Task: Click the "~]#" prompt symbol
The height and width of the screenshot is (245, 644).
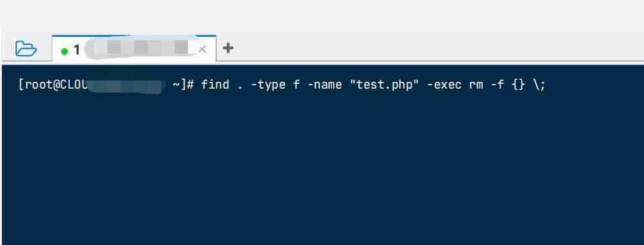Action: click(183, 85)
